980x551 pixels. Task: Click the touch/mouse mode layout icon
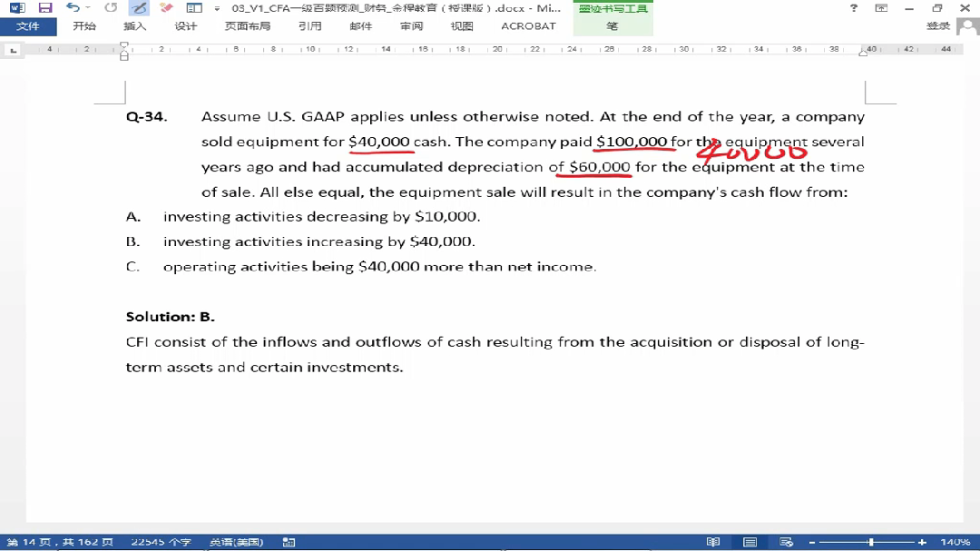(193, 8)
